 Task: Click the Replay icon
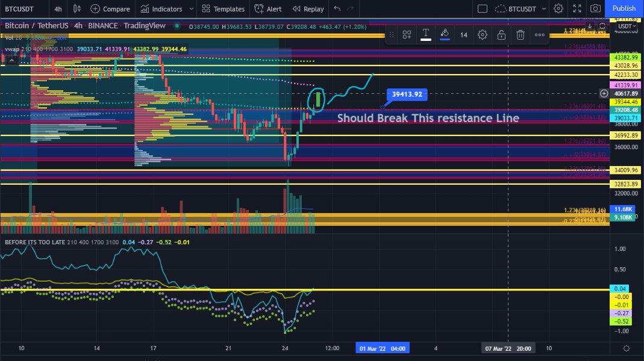(307, 8)
